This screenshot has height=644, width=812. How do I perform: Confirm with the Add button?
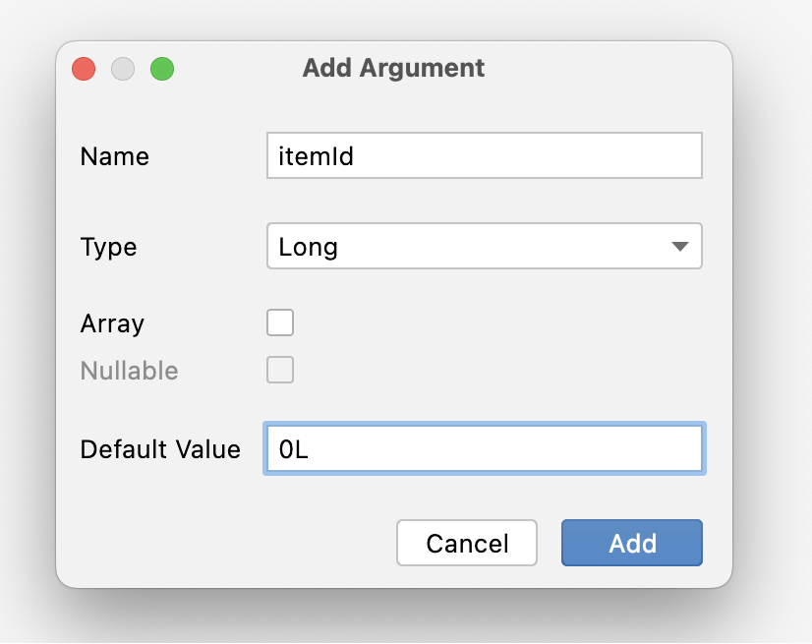pos(631,544)
